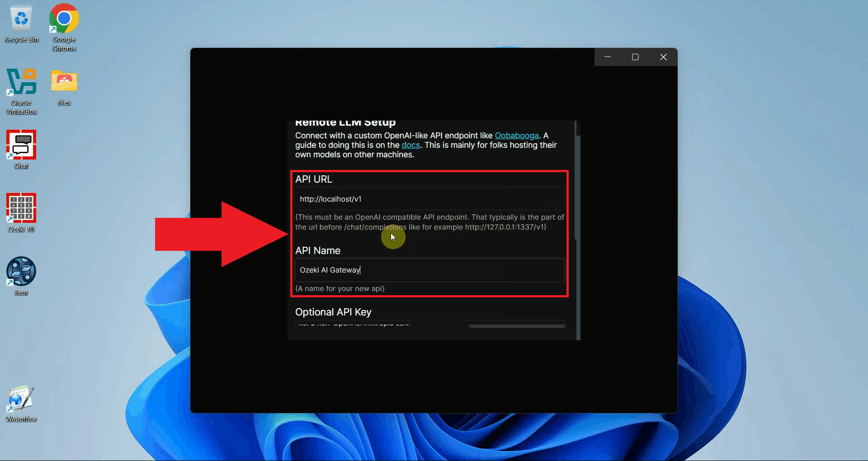The image size is (868, 461).
Task: Click the OpenAI compatible endpoint hint text
Action: 429,222
